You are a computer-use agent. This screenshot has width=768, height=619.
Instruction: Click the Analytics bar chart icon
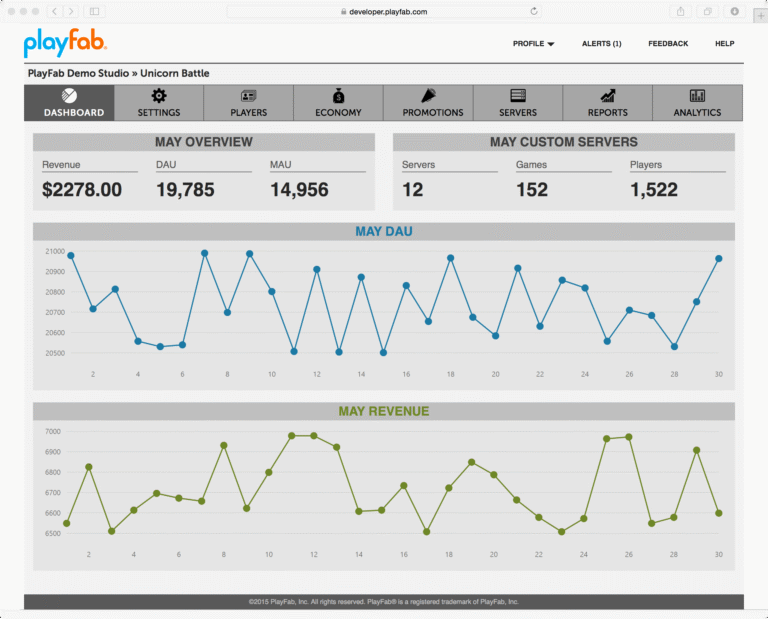pos(697,95)
